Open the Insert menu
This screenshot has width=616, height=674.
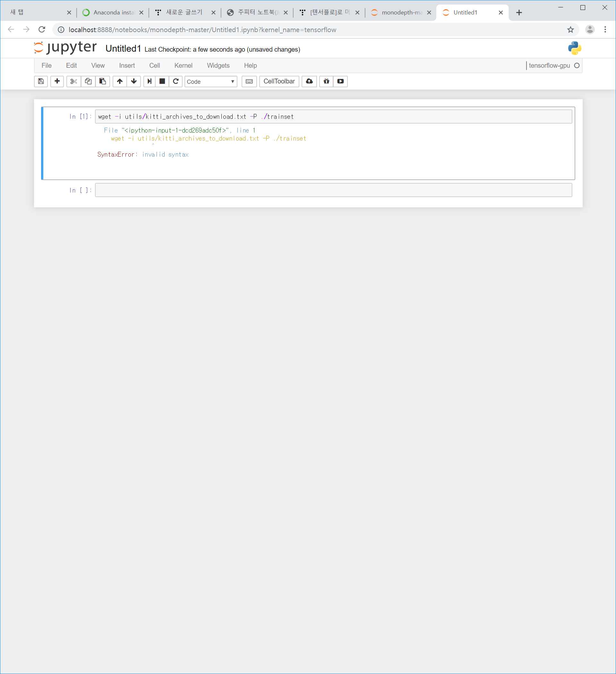[127, 65]
